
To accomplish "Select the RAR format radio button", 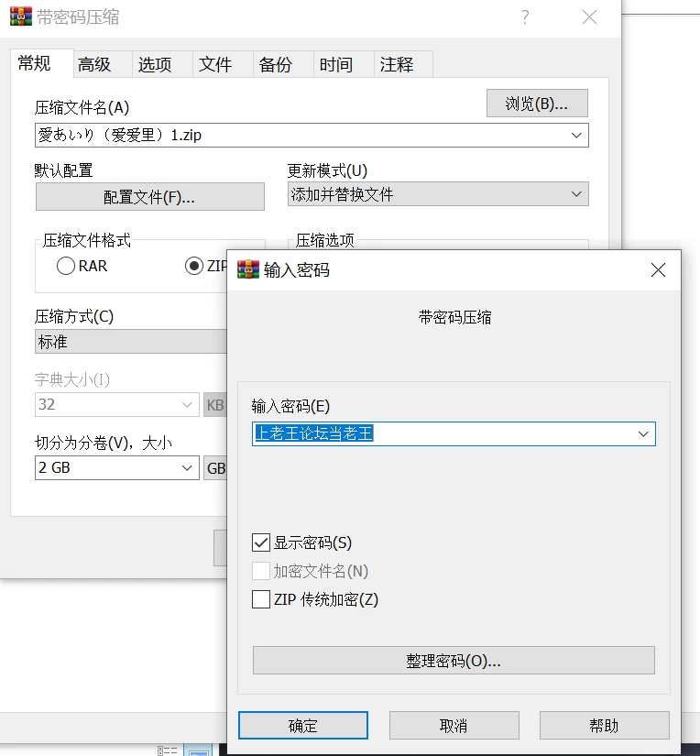I will coord(66,266).
